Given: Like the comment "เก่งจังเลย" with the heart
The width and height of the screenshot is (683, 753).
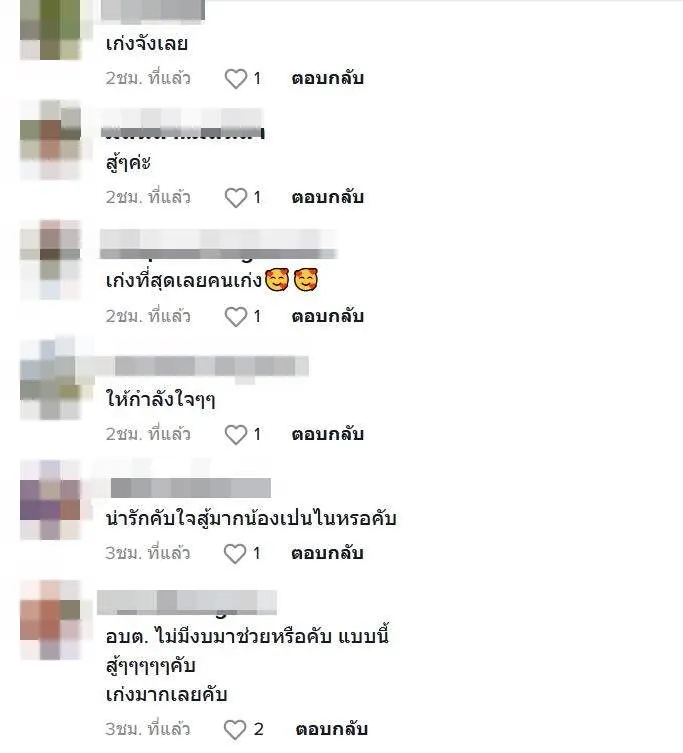Looking at the screenshot, I should pyautogui.click(x=236, y=79).
